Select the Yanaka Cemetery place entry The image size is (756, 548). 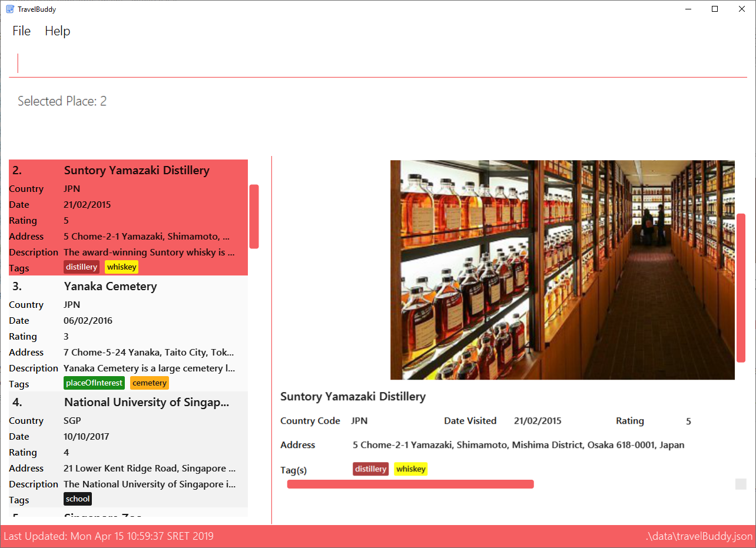pos(128,333)
